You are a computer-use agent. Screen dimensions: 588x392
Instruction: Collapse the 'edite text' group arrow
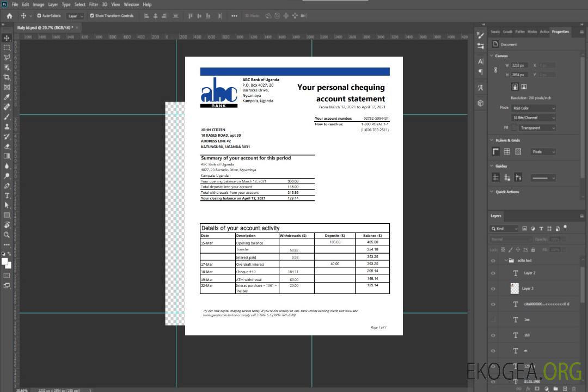(x=506, y=260)
